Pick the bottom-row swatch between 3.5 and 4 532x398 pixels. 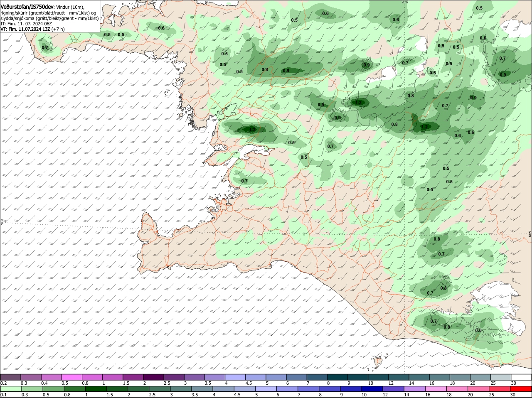click(x=202, y=389)
